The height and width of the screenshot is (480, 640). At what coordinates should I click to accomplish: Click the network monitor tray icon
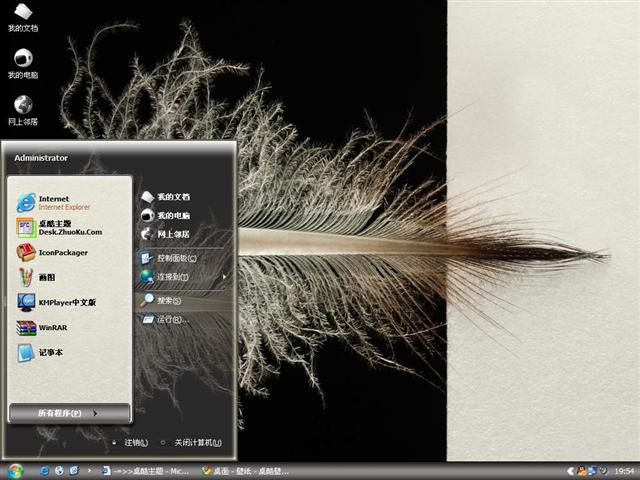click(x=593, y=471)
